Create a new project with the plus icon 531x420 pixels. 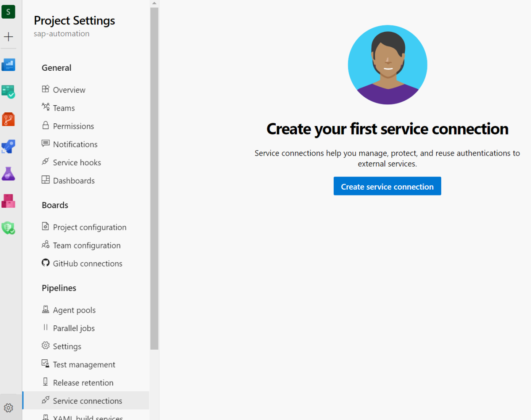pos(8,36)
